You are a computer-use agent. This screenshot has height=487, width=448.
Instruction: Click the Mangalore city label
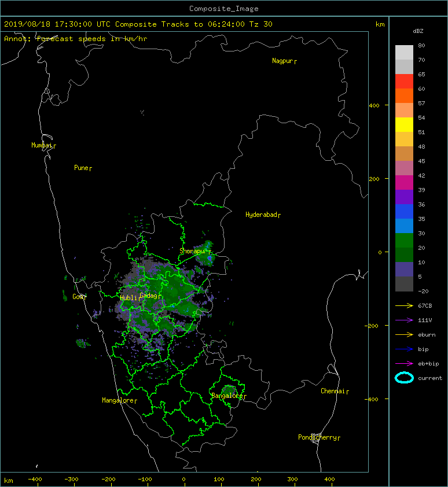(119, 401)
